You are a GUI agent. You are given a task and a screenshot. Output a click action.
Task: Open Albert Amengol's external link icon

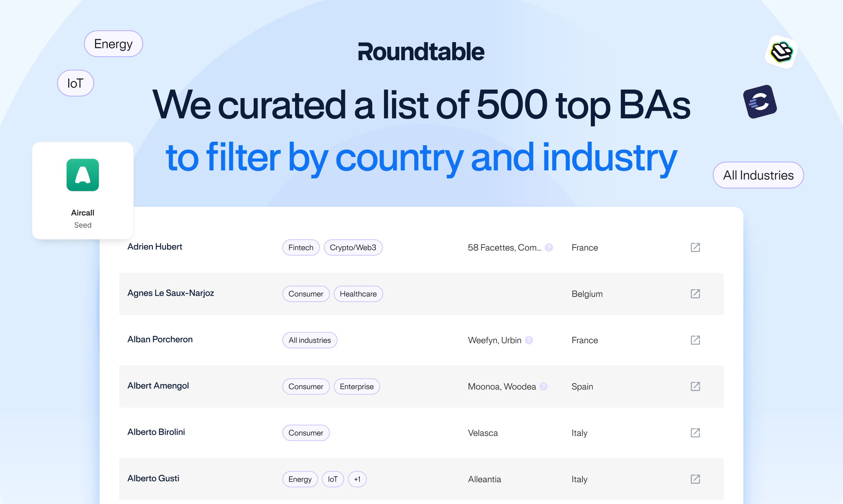[695, 386]
